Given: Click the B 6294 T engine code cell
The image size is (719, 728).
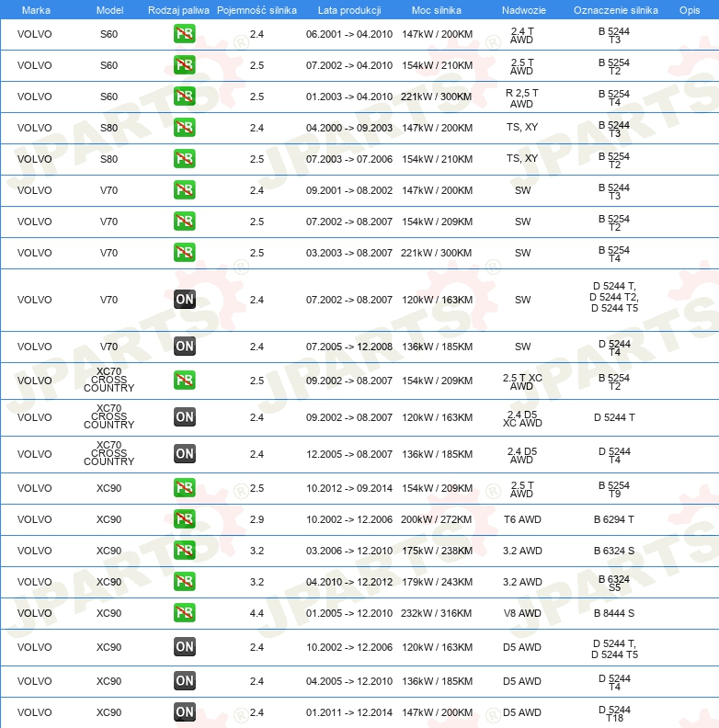Looking at the screenshot, I should (613, 519).
